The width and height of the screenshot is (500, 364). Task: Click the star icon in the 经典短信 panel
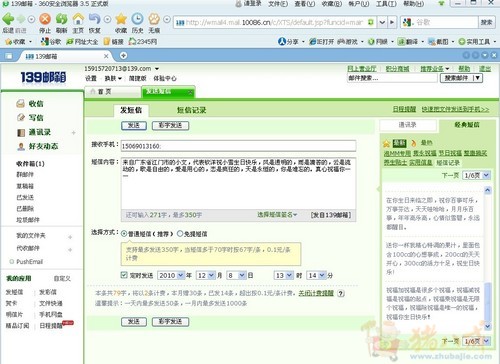[x=387, y=143]
